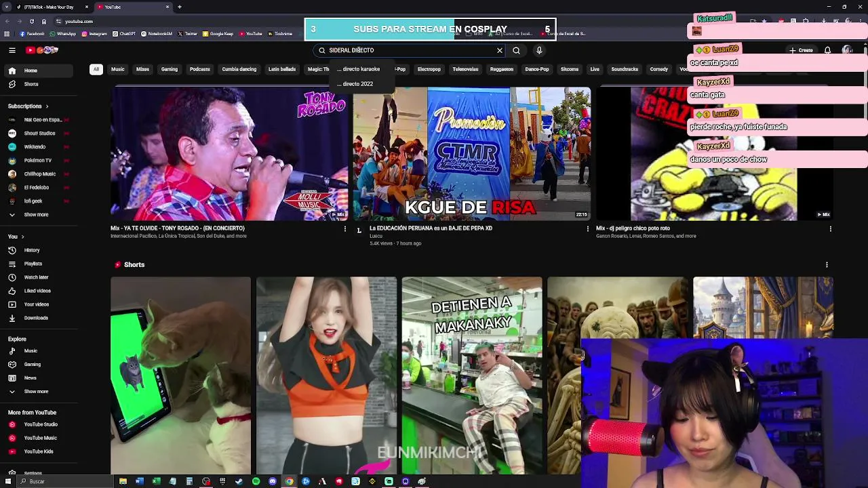
Task: Open Shorts in the sidebar
Action: click(x=39, y=84)
